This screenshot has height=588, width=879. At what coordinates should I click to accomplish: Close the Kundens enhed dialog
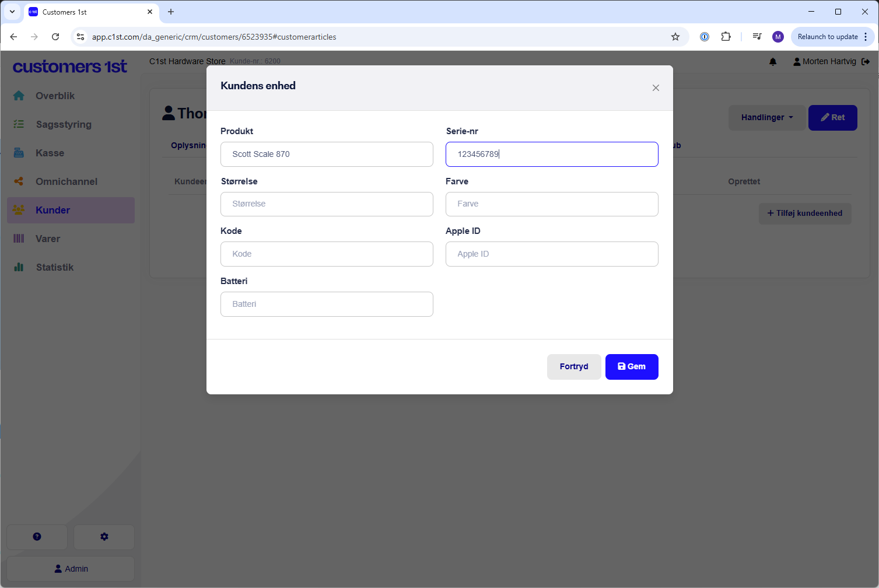(x=656, y=88)
